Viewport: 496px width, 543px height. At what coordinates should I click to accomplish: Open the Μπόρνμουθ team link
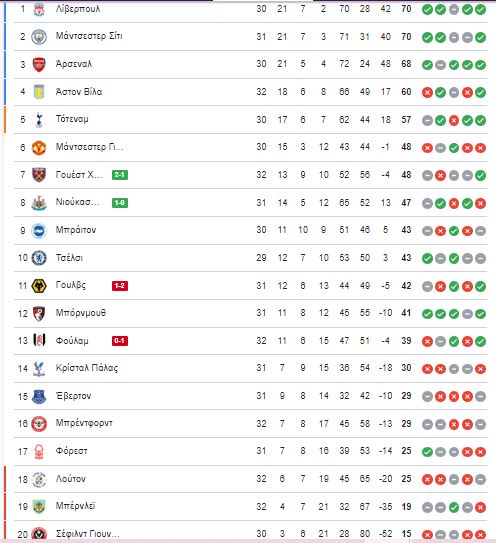(81, 313)
